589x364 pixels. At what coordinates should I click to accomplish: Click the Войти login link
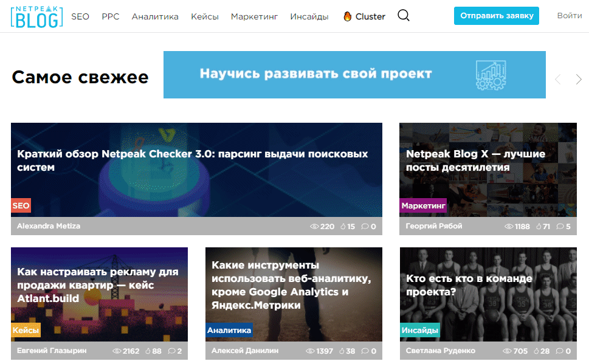[570, 16]
